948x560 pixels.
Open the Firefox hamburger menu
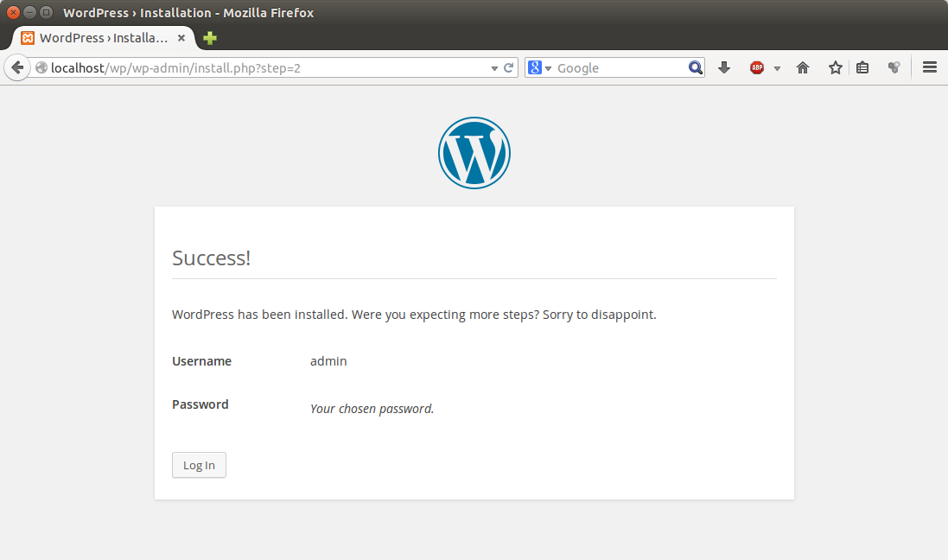930,67
